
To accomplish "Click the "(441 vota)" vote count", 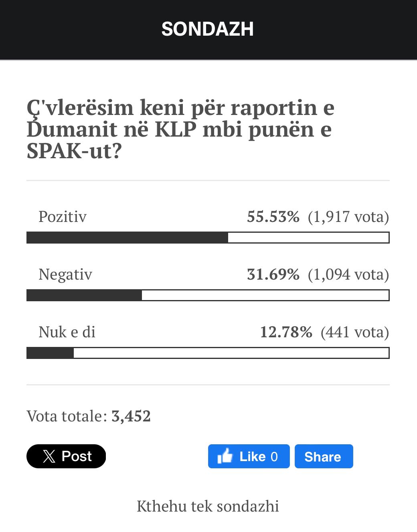I will tap(355, 332).
